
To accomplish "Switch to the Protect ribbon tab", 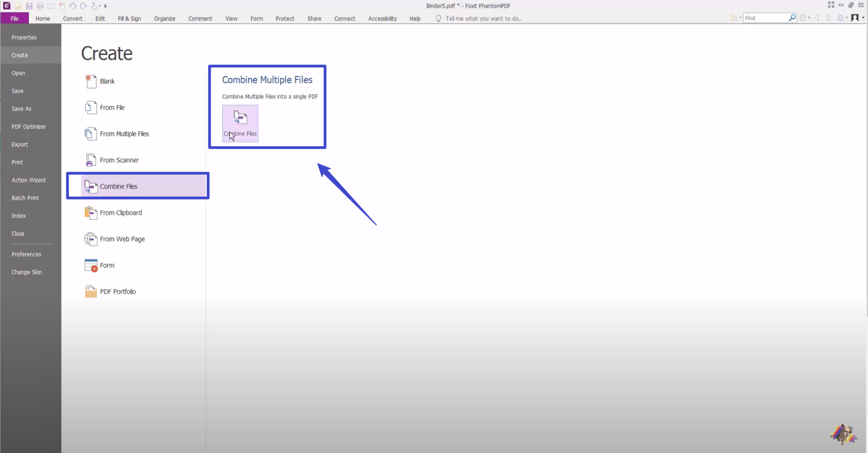I will (x=285, y=19).
